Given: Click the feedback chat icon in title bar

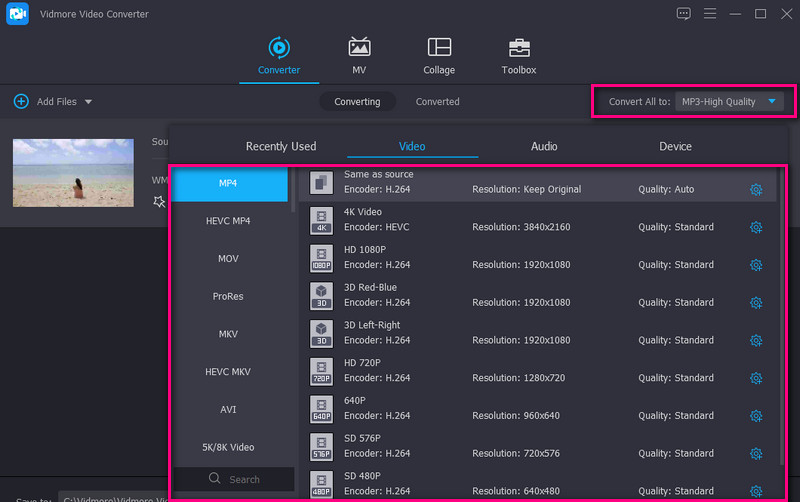Looking at the screenshot, I should click(683, 14).
